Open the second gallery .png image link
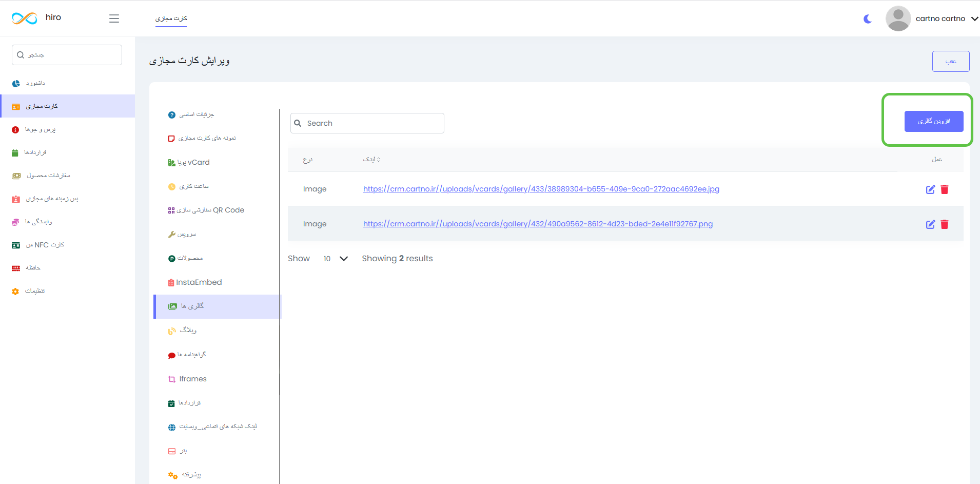980x484 pixels. (x=538, y=224)
